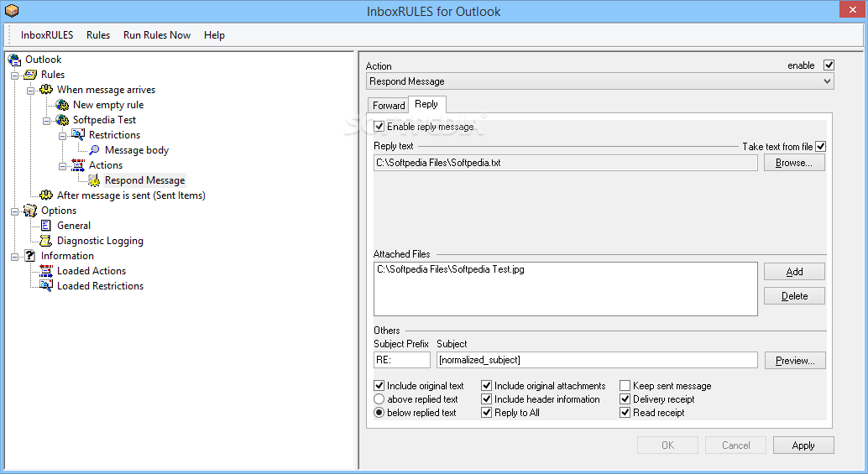
Task: Click the Rules folder icon
Action: [x=30, y=74]
